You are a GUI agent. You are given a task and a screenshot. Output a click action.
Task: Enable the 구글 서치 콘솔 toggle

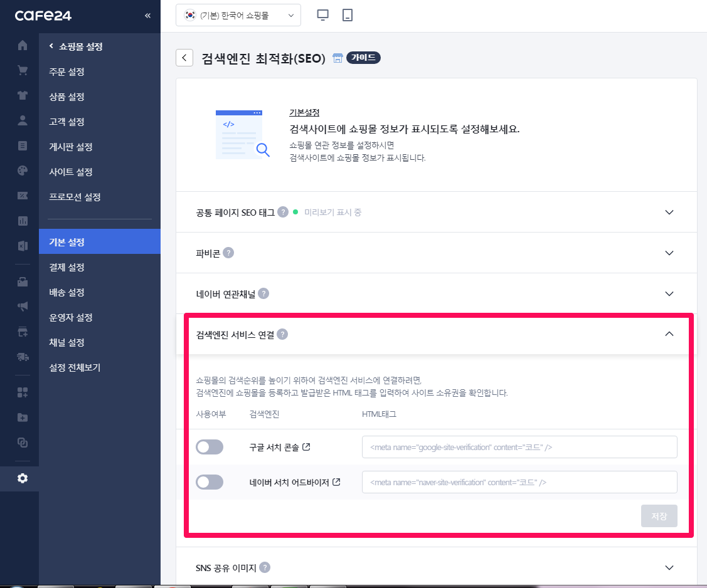[210, 447]
